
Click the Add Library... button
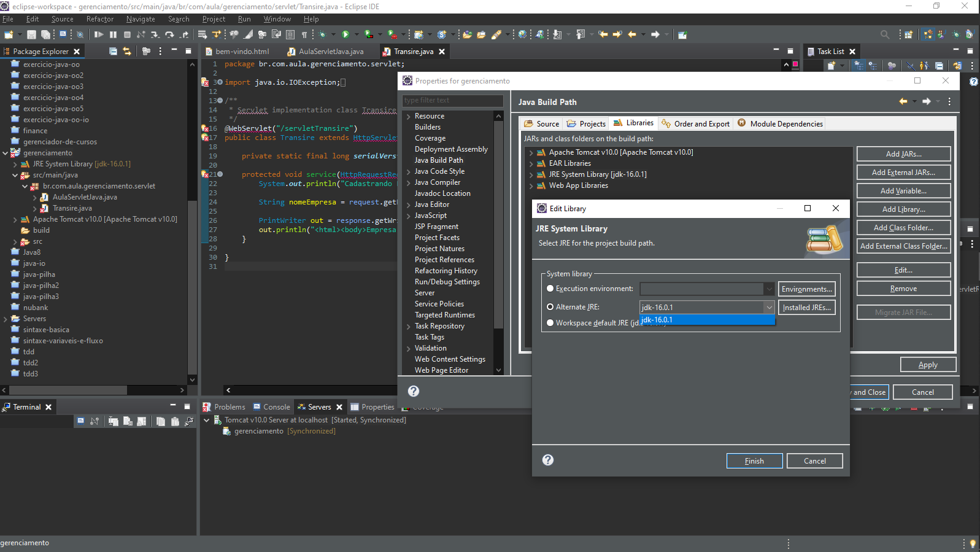[x=903, y=209]
